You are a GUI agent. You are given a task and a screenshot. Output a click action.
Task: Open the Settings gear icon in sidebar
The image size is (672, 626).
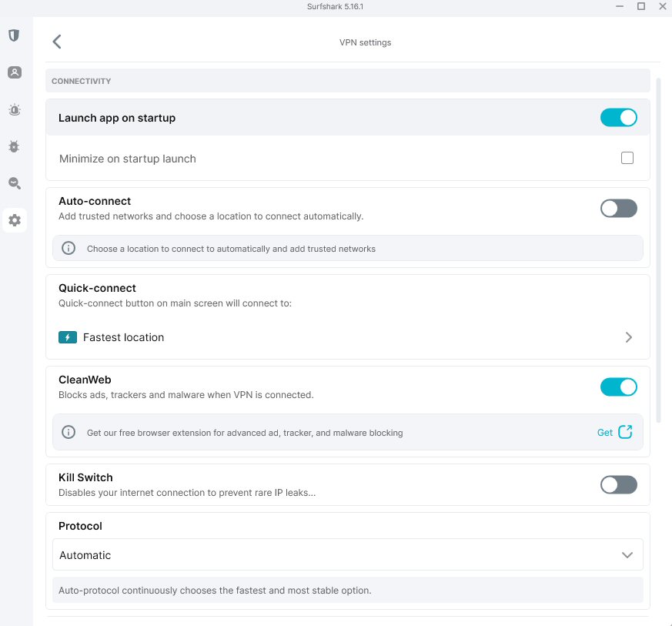click(x=15, y=220)
